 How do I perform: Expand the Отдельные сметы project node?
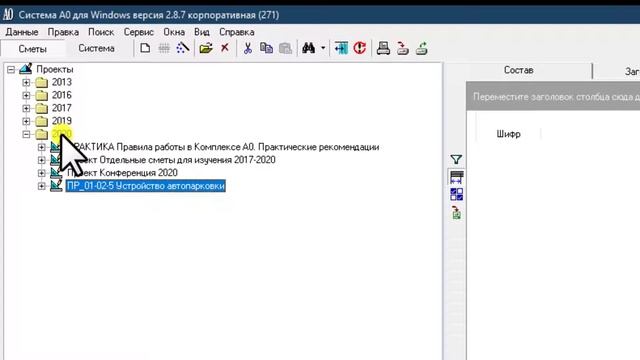[42, 160]
